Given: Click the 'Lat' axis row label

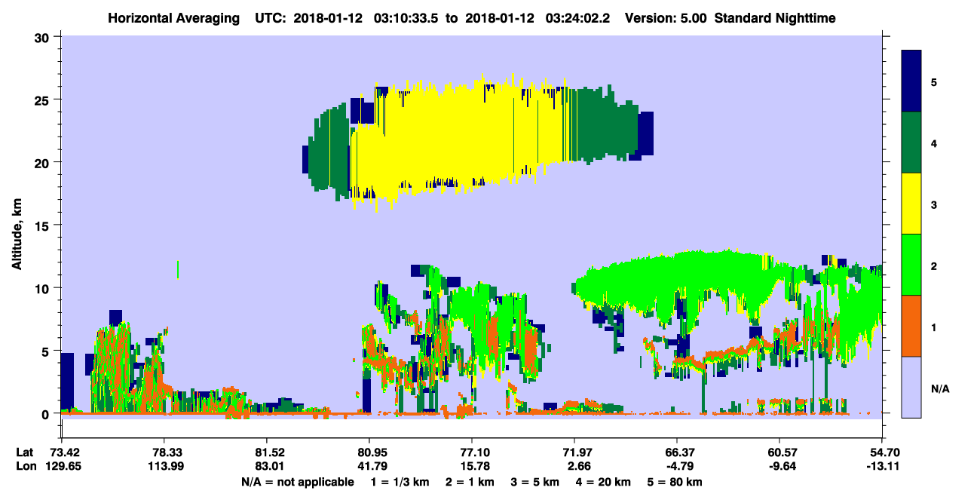Looking at the screenshot, I should [x=24, y=452].
